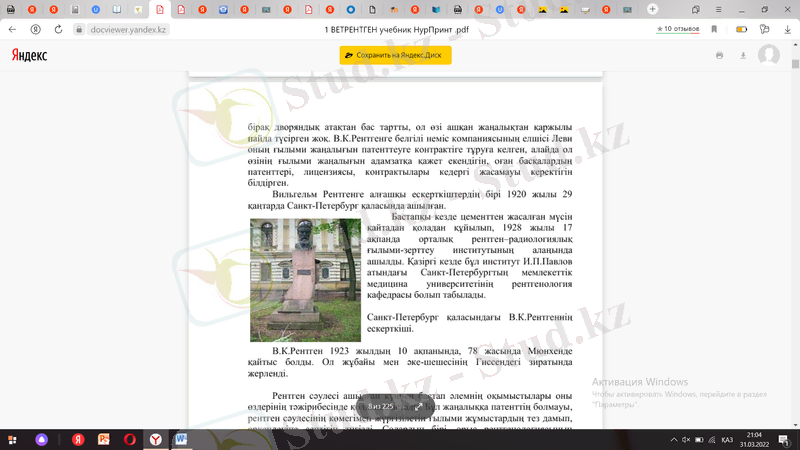Switch the КАЗ keyboard language indicator

(727, 439)
